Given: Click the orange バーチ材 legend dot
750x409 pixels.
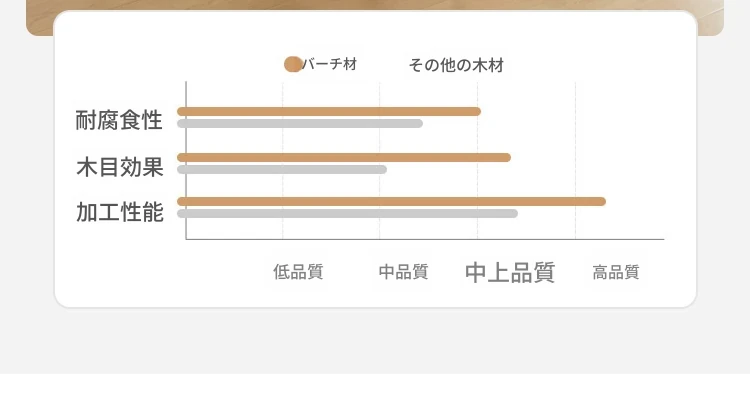Looking at the screenshot, I should click(293, 64).
